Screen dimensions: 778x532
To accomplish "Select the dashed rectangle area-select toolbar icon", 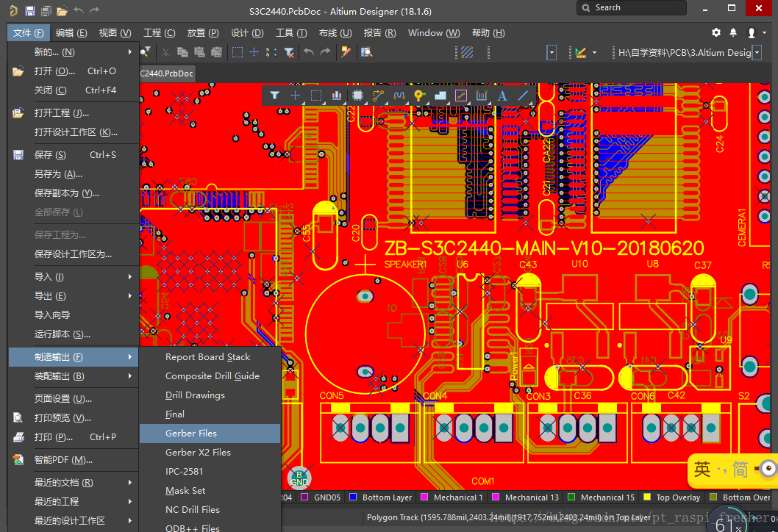I will tap(238, 52).
